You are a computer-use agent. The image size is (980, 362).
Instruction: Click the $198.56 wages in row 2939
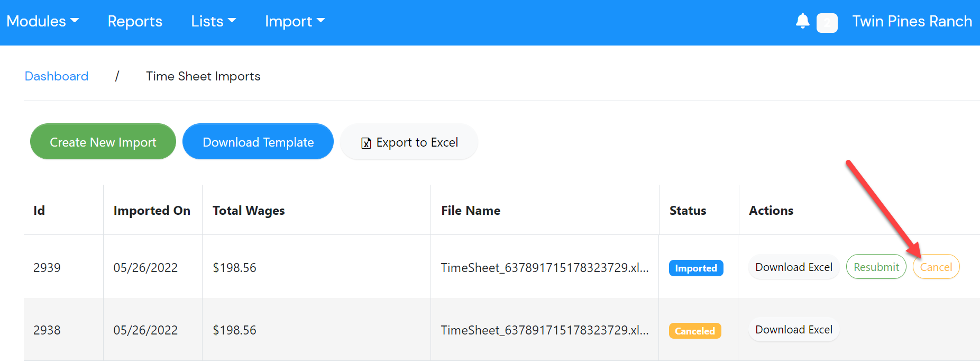pyautogui.click(x=234, y=268)
